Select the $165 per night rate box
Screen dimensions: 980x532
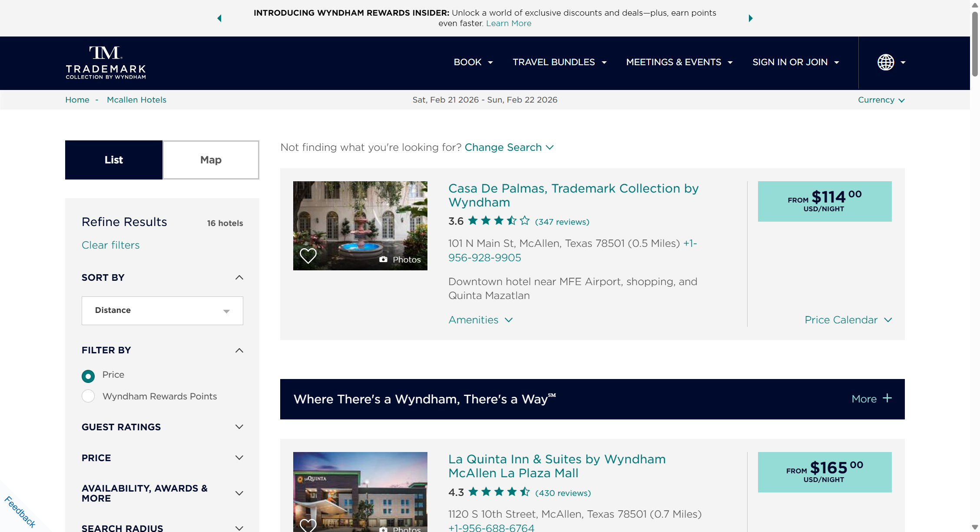(825, 472)
